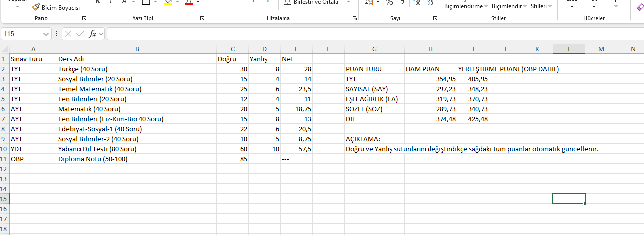The image size is (644, 235).
Task: Click the fx insert function icon
Action: pyautogui.click(x=93, y=34)
